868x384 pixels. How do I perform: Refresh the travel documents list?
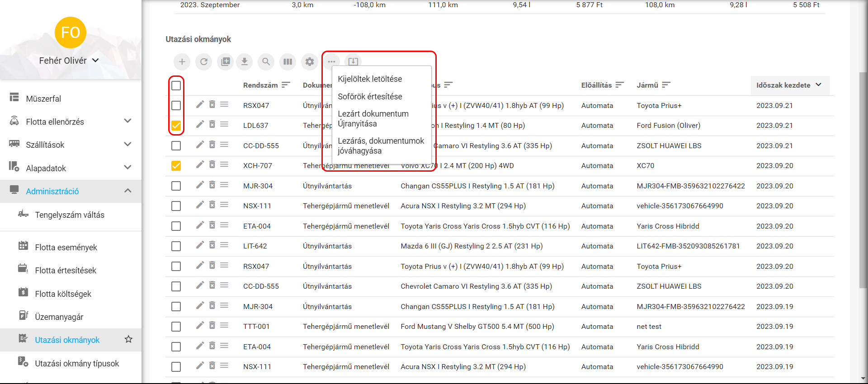204,62
